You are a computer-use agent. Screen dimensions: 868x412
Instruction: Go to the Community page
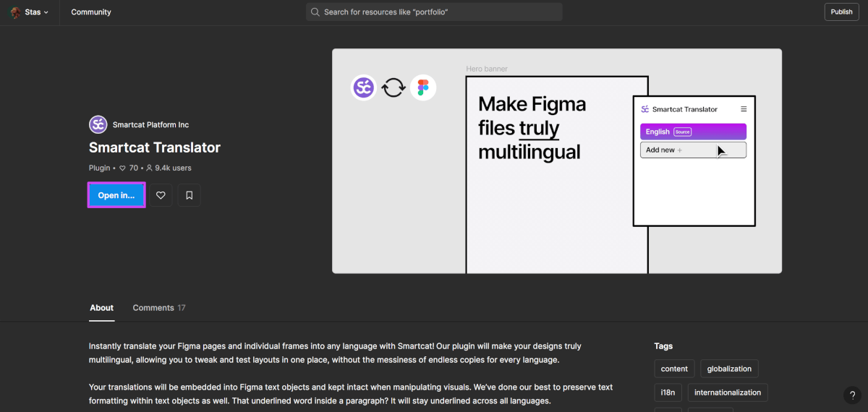tap(91, 12)
